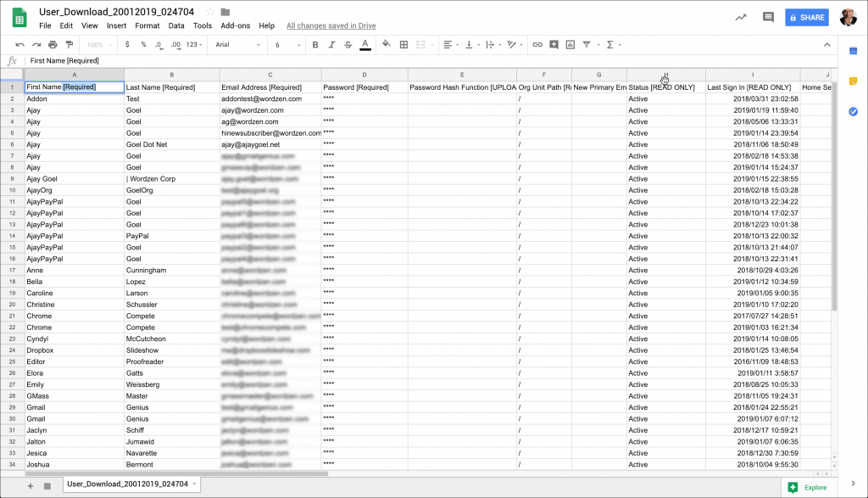
Task: Apply the Format as percent icon
Action: (x=142, y=44)
